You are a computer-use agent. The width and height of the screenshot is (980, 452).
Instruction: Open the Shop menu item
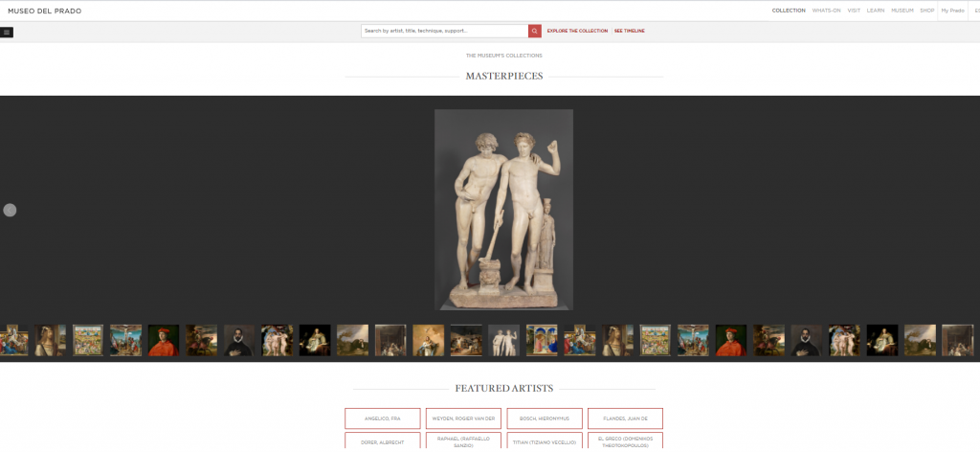pyautogui.click(x=926, y=11)
